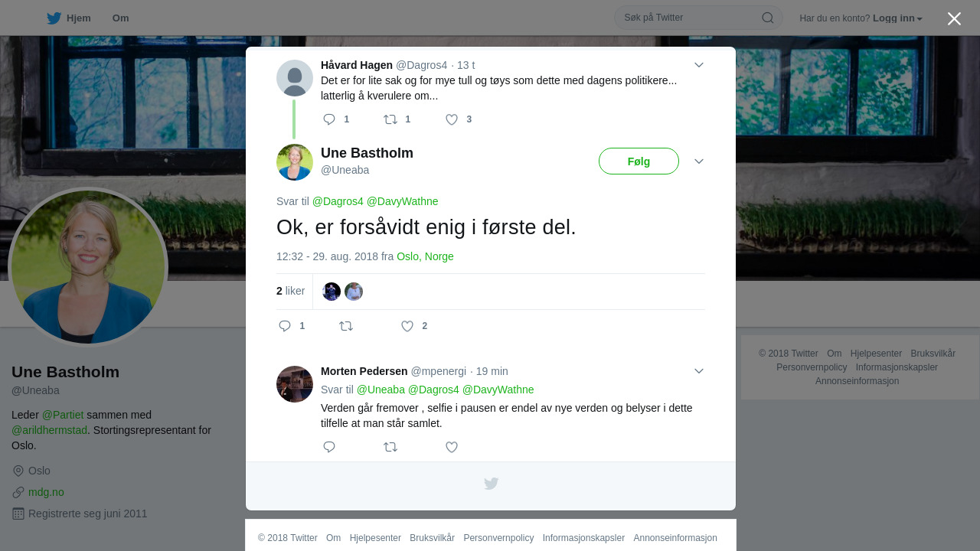The image size is (980, 551).
Task: Like Une Bastholm's main tweet
Action: tap(407, 326)
